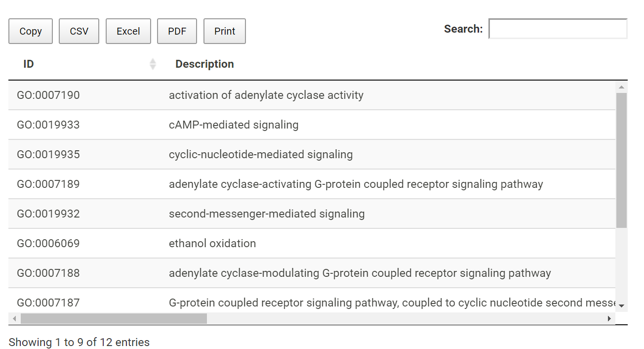
Task: Download table as PDF
Action: (x=177, y=31)
